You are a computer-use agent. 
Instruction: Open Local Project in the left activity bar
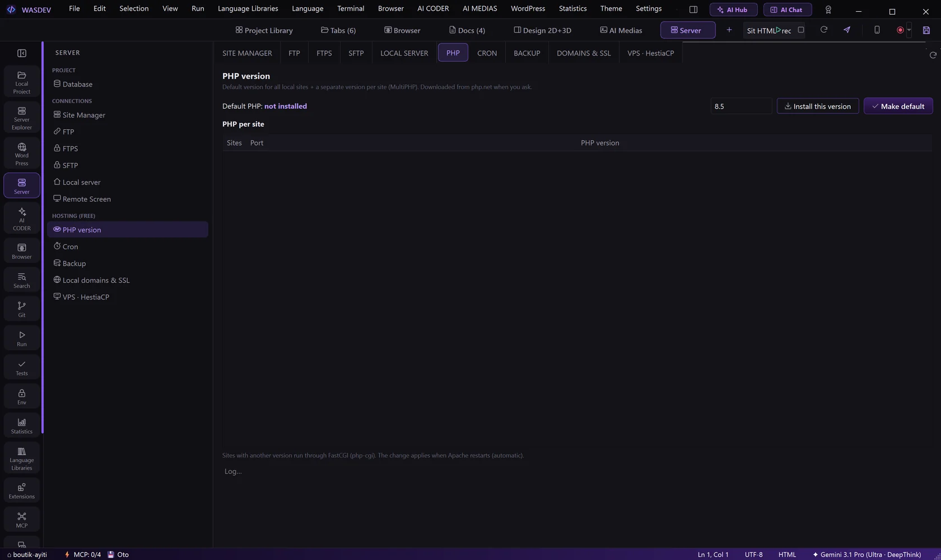22,82
